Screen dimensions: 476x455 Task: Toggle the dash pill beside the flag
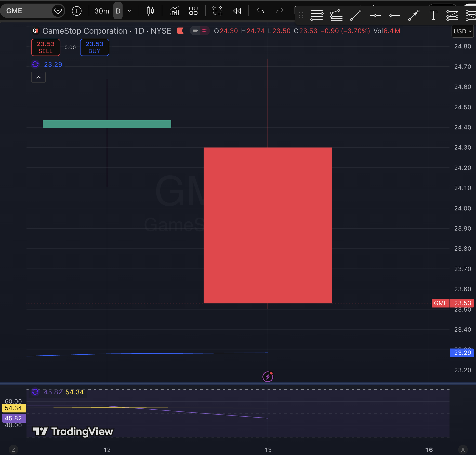(195, 31)
